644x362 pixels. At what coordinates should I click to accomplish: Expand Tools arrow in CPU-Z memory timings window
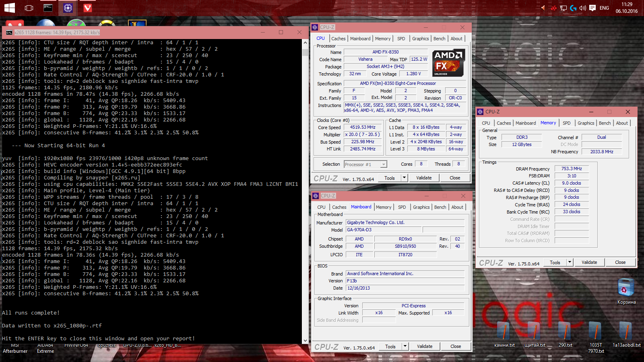click(x=570, y=262)
